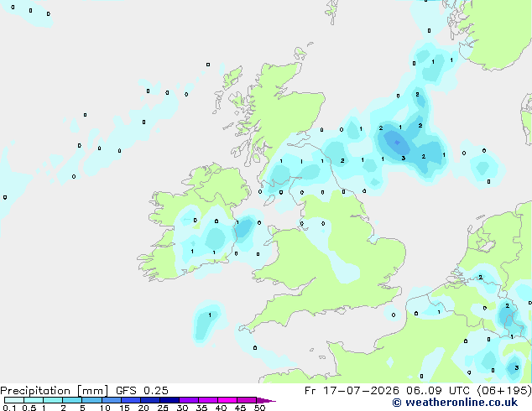Click the legend value '25'
The width and height of the screenshot is (532, 411).
(163, 408)
